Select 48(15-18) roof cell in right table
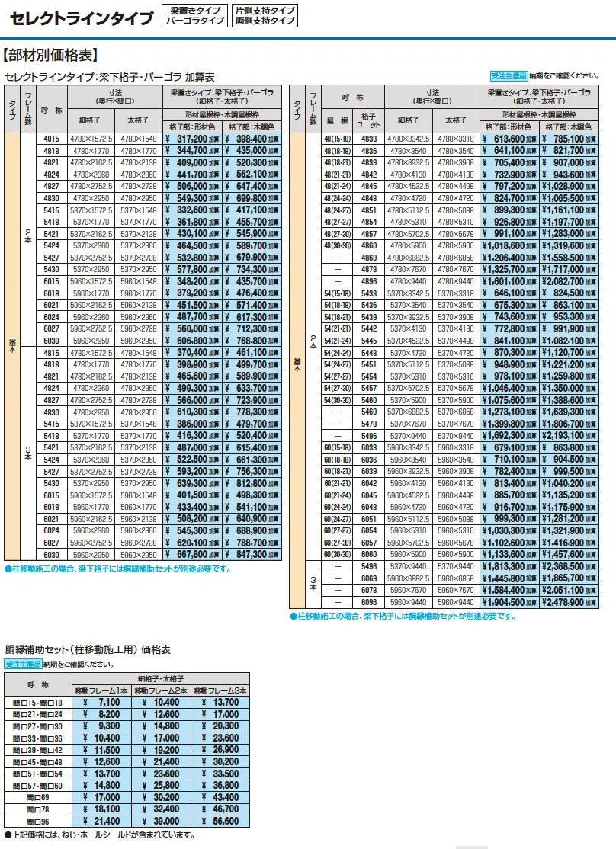This screenshot has height=849, width=616. 337,139
